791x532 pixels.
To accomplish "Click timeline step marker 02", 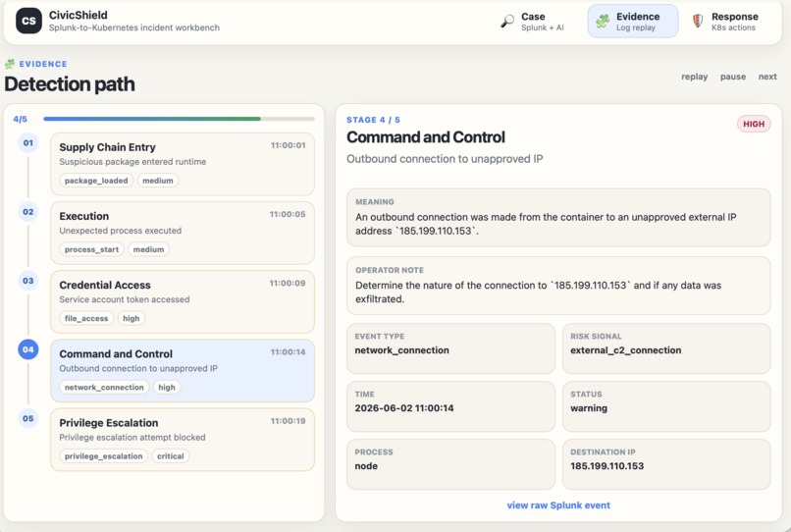I will (x=28, y=212).
